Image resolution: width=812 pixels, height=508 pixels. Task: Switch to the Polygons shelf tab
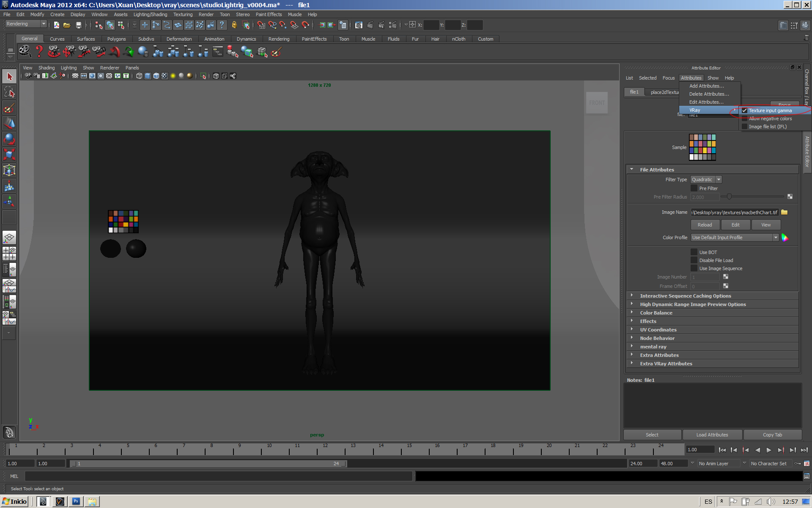click(x=116, y=39)
